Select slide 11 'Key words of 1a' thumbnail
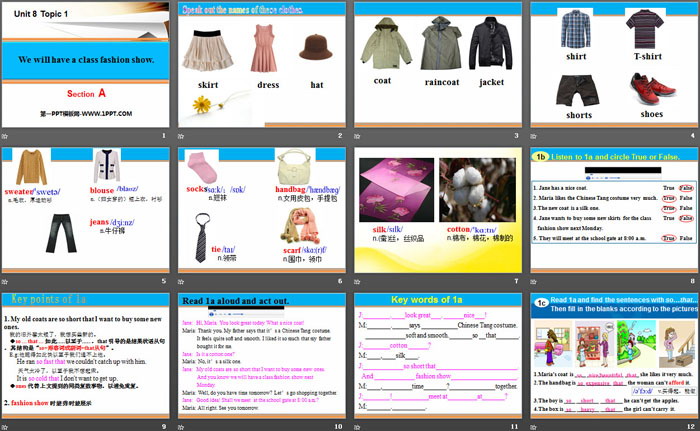The width and height of the screenshot is (700, 431). (x=438, y=356)
